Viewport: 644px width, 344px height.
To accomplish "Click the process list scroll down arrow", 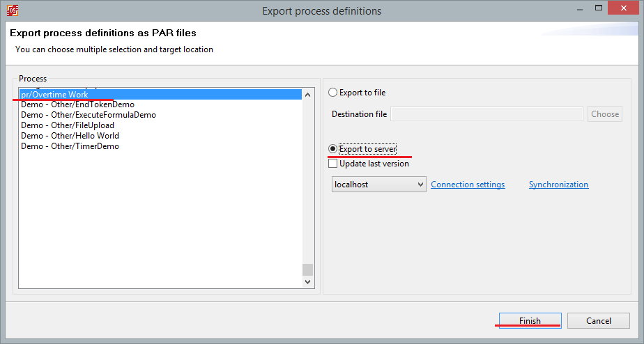I will (308, 282).
